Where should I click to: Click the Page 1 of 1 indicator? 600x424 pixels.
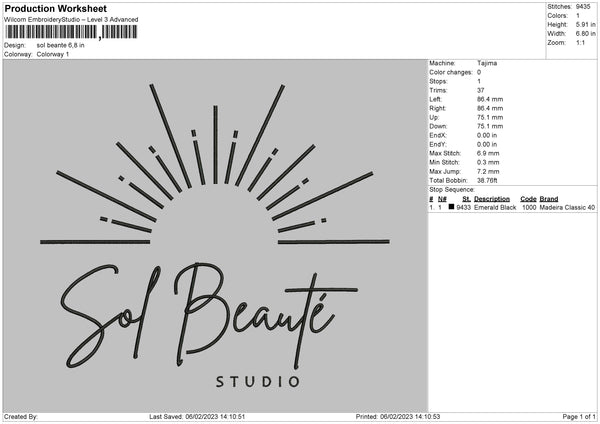tap(579, 417)
